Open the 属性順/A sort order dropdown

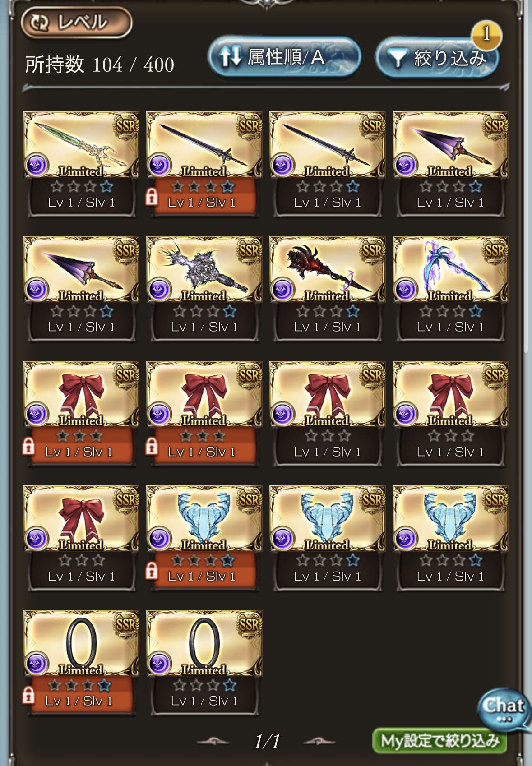coord(284,57)
